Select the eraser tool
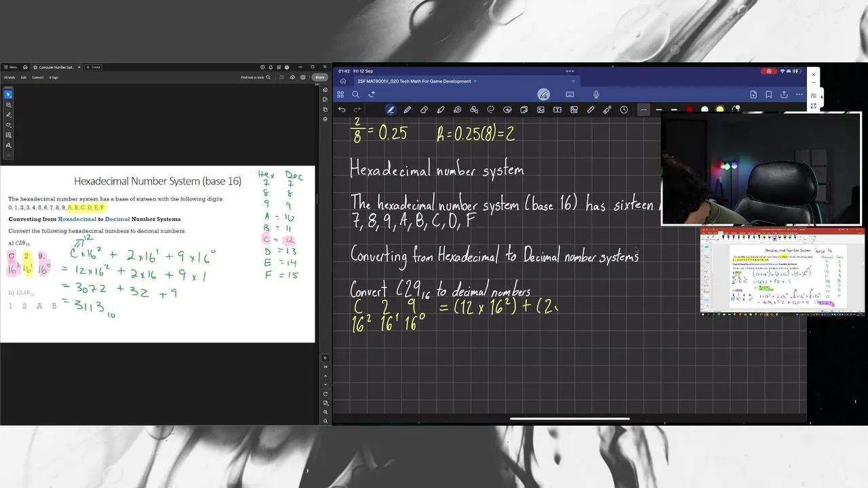Screen dimensions: 868x488 [424, 110]
